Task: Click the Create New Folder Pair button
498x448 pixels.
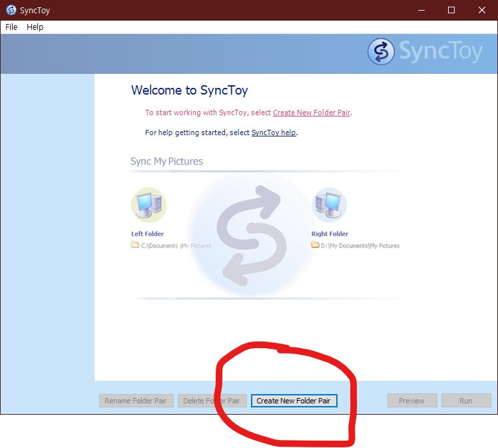Action: point(294,401)
